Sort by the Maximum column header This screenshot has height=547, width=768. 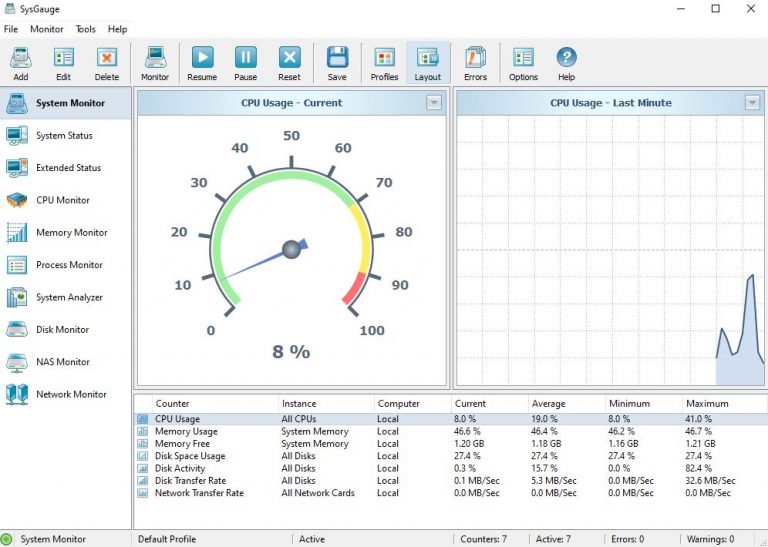pos(724,404)
